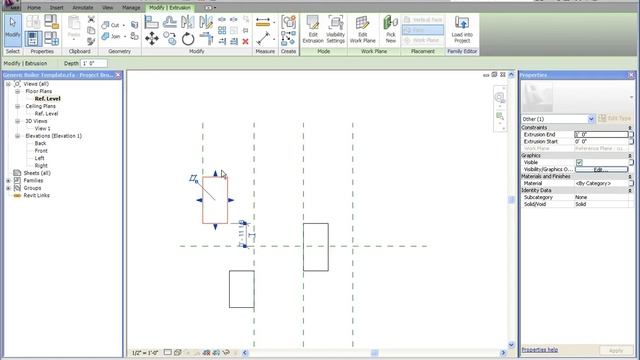640x360 pixels.
Task: Expand the Cut geometry dropdown arrow
Action: click(x=124, y=25)
